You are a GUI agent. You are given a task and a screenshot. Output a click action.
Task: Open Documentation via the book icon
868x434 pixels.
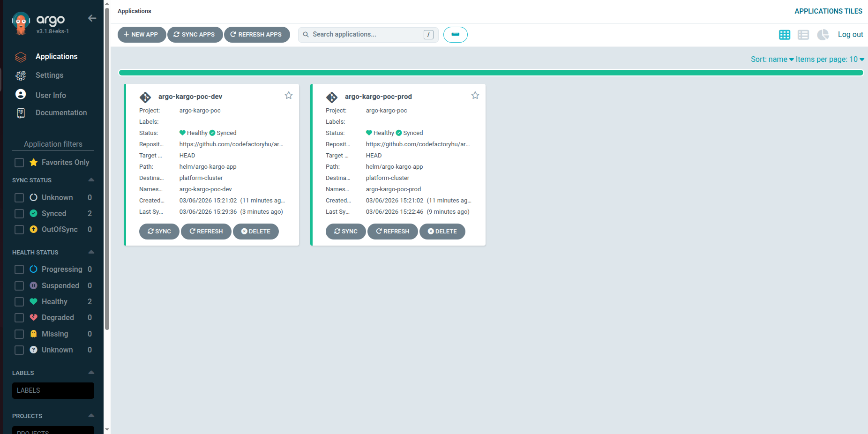pos(21,112)
